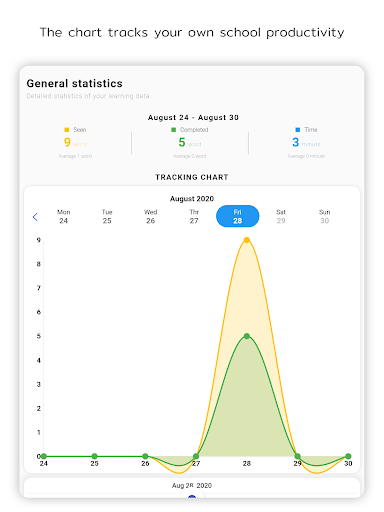Click green peak point at 5 on chart

247,336
